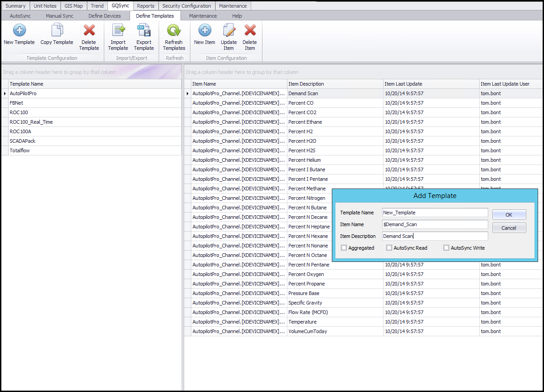Click the Copy Template icon
Screen dimensions: 544x392
pyautogui.click(x=57, y=31)
